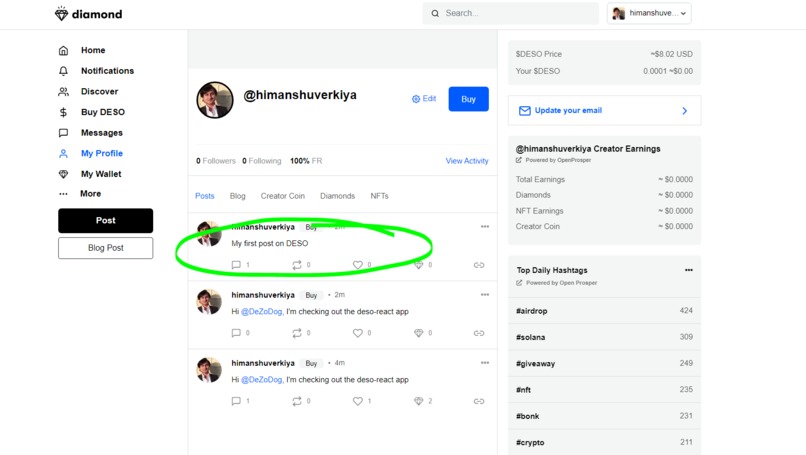
Task: Click the Update your email link
Action: coord(568,111)
